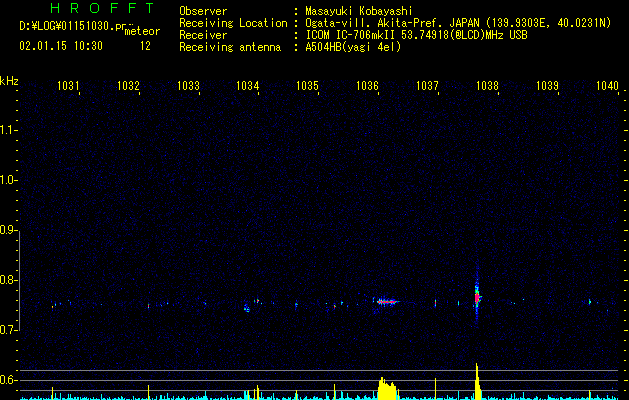Image resolution: width=629 pixels, height=400 pixels.
Task: Click time axis label 1031
Action: [x=68, y=86]
